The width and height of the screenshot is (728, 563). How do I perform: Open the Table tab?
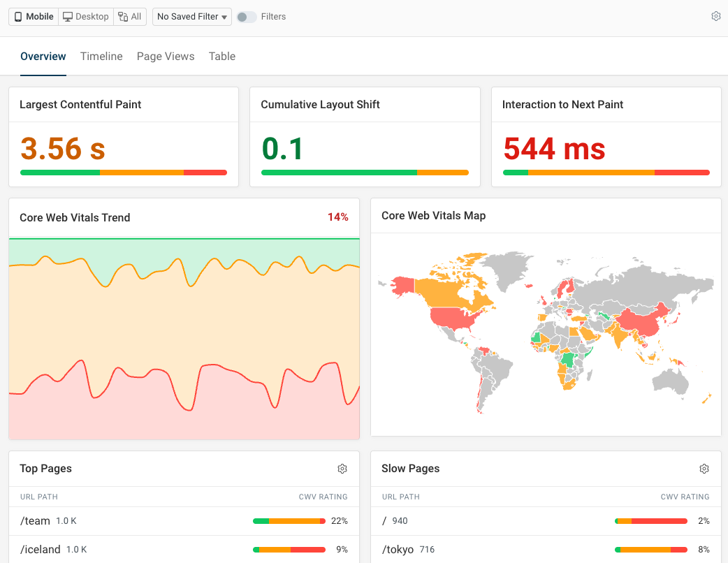tap(222, 57)
